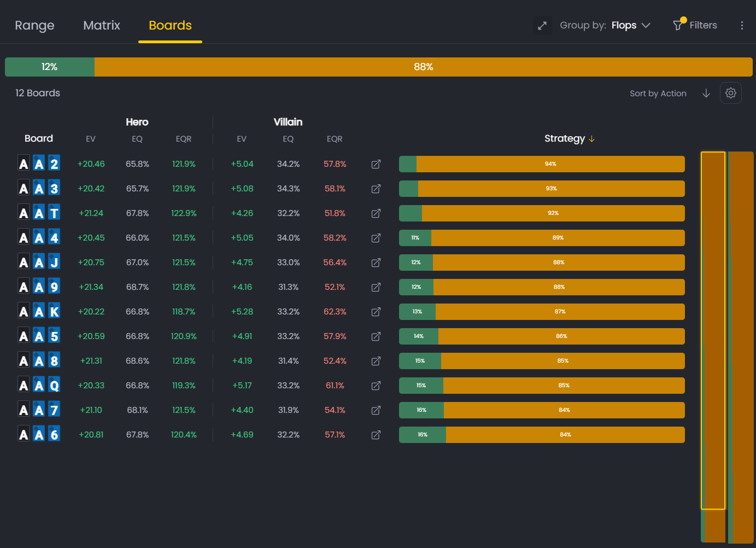Click the yellow sort arrow on Strategy header
The width and height of the screenshot is (756, 548).
coord(591,139)
